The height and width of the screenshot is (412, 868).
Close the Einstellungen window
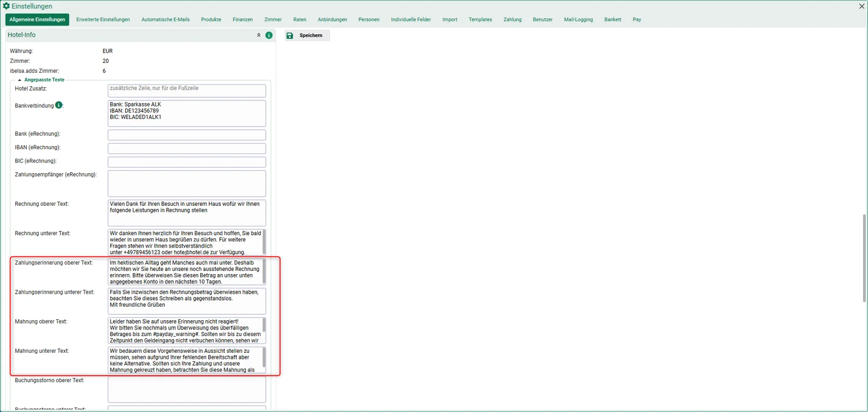point(861,6)
